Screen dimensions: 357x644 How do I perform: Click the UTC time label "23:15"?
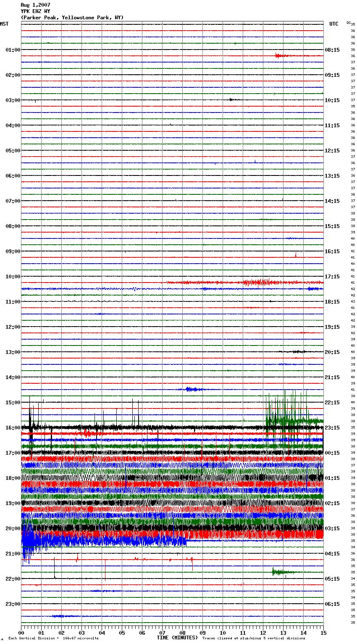coord(332,428)
